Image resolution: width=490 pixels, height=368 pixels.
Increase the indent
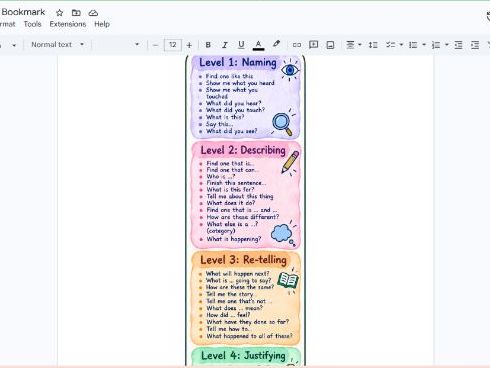pos(475,45)
